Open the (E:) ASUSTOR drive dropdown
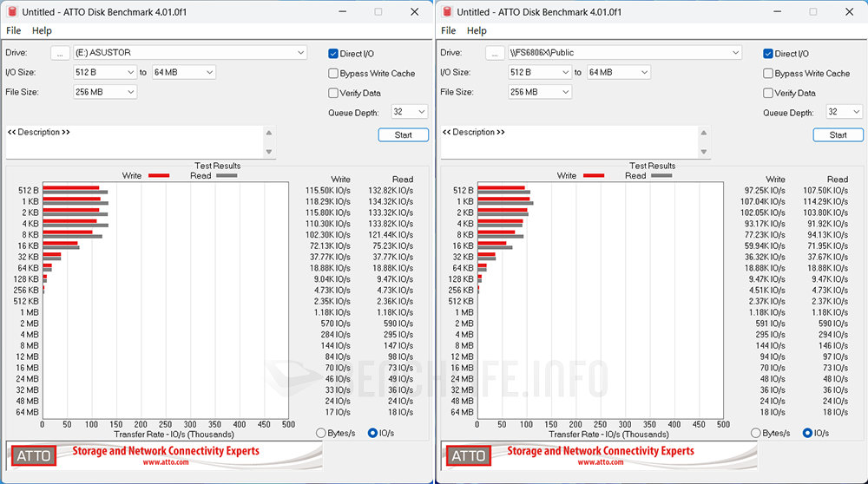The height and width of the screenshot is (484, 868). point(301,53)
